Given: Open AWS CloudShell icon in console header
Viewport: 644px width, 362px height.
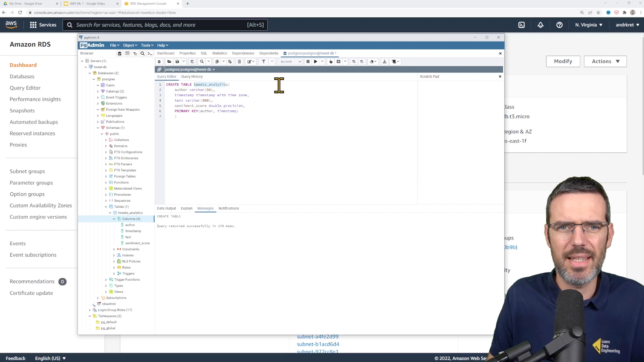Looking at the screenshot, I should tap(521, 25).
